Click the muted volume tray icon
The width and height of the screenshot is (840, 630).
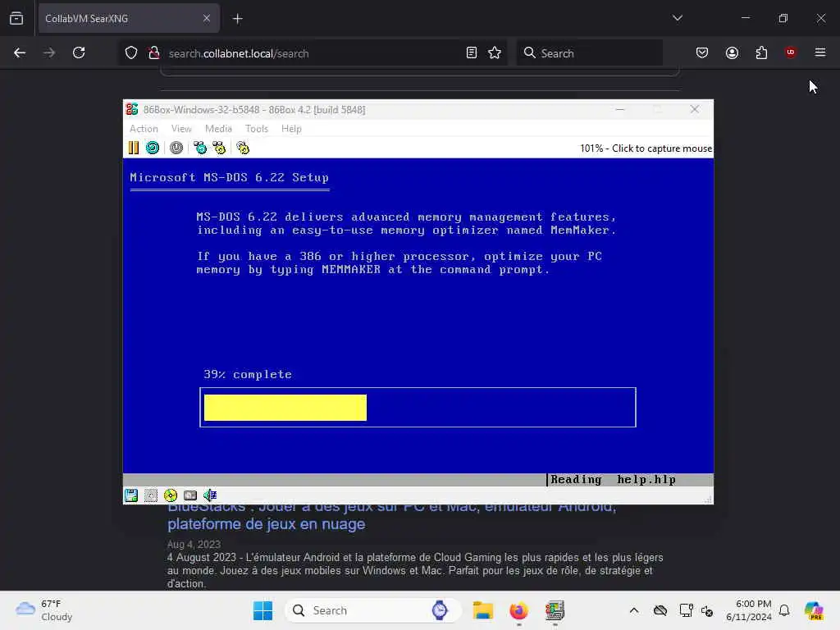[x=706, y=610]
